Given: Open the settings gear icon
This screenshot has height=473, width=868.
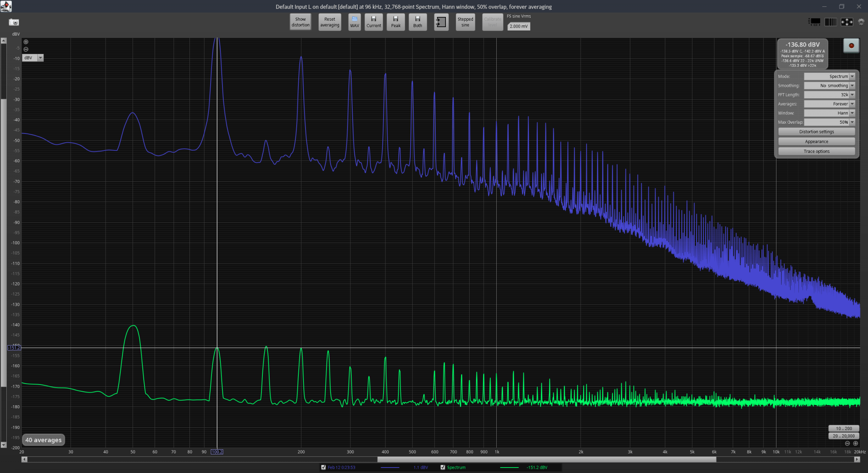Looking at the screenshot, I should (861, 22).
